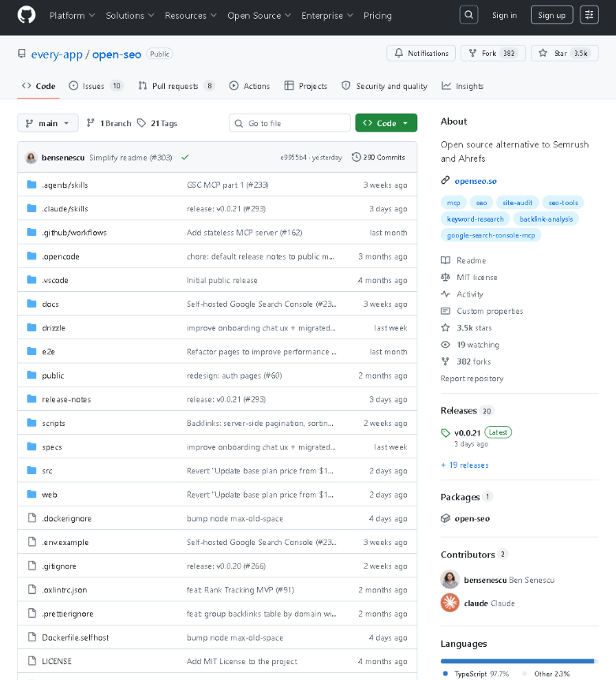Open commit e9955b4 hash link
Screen dimensions: 616x680
click(x=293, y=158)
